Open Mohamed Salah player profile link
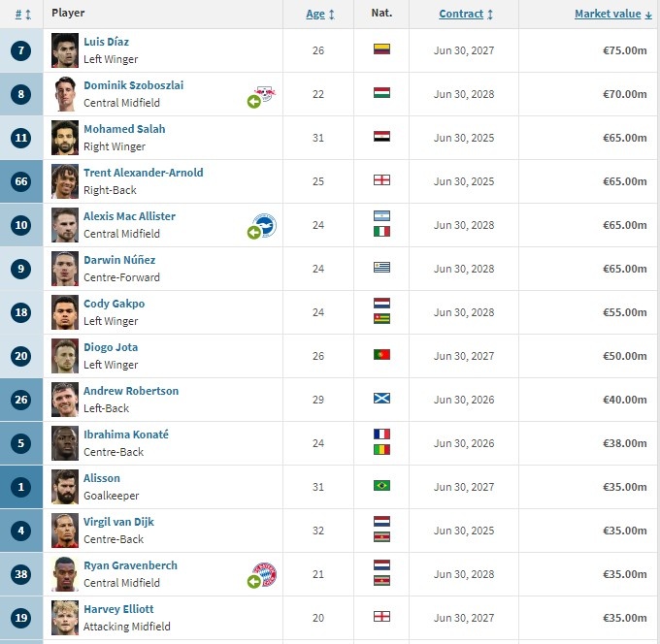660x644 pixels. (x=124, y=129)
